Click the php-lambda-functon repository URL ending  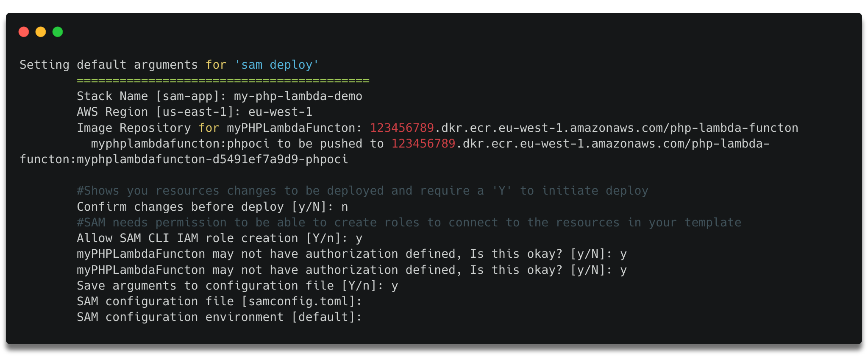734,128
